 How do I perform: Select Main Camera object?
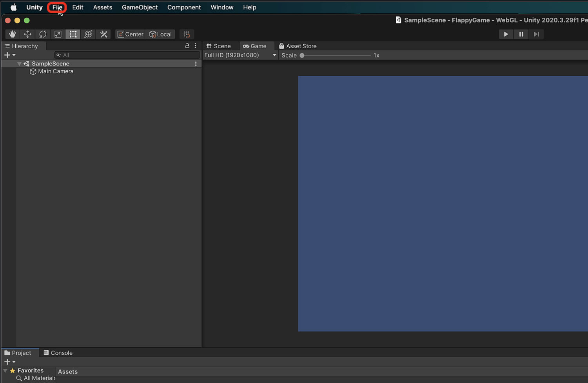click(x=55, y=71)
